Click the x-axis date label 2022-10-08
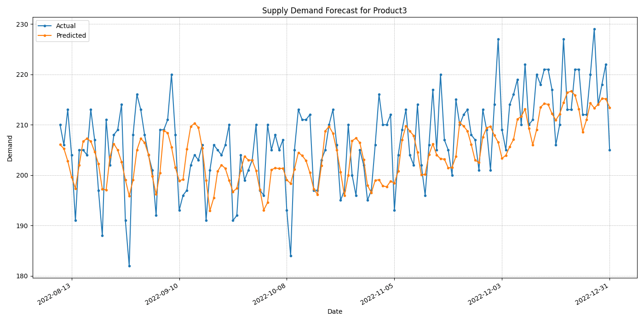 [x=270, y=294]
